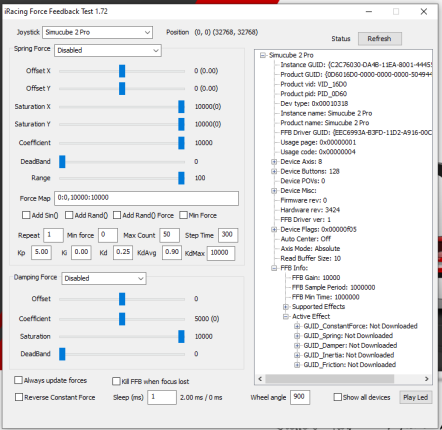442x430 pixels.
Task: Open the Spring Force mode dropdown
Action: [x=108, y=50]
